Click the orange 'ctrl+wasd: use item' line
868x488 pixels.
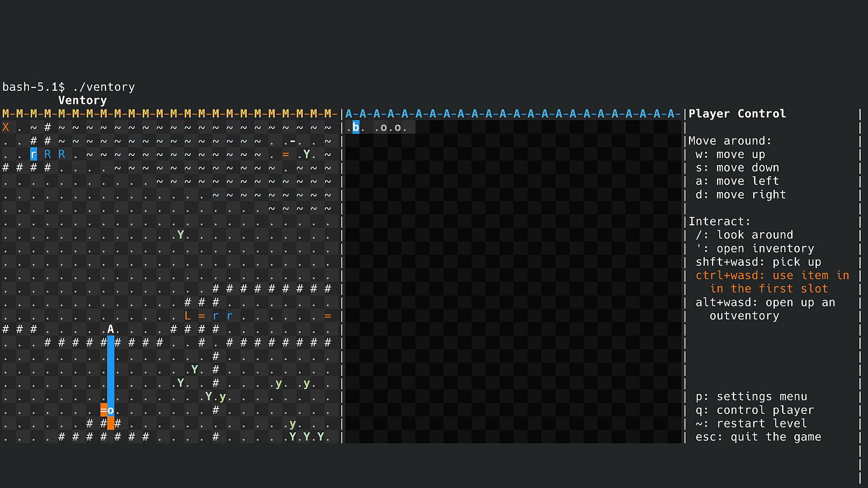coord(772,276)
